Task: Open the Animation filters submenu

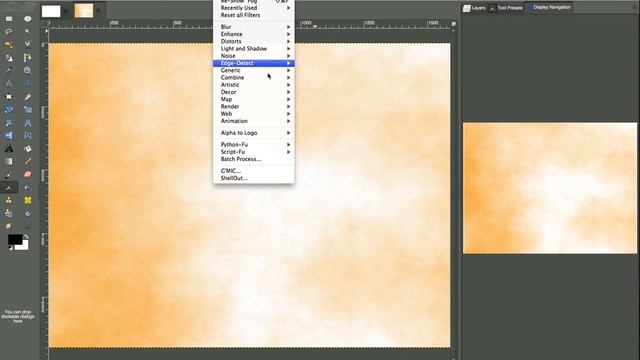Action: (253, 121)
